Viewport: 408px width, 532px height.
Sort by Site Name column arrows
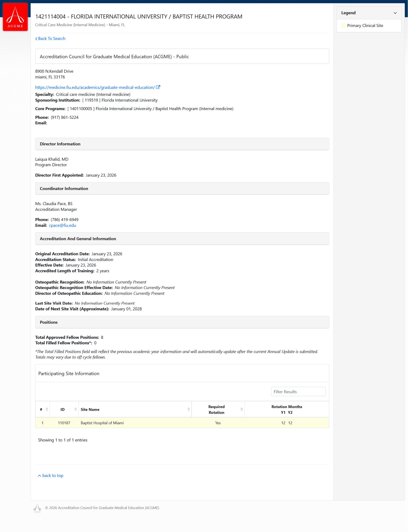[188, 409]
